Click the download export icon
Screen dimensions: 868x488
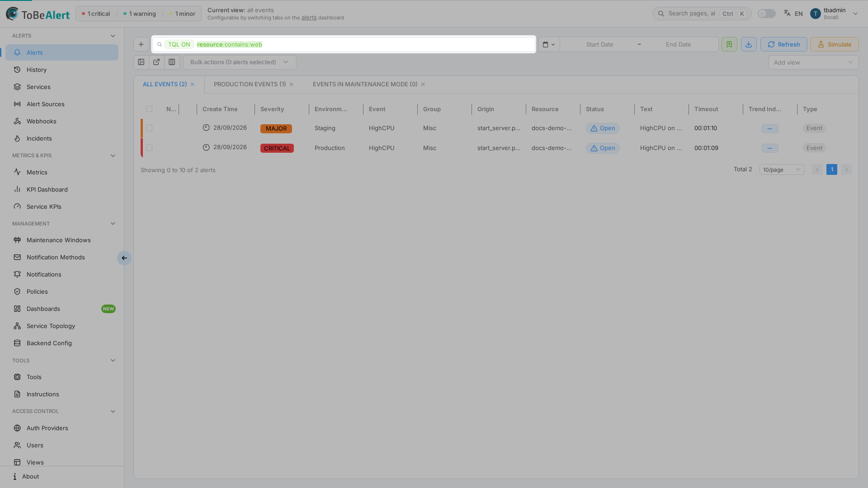coord(749,44)
